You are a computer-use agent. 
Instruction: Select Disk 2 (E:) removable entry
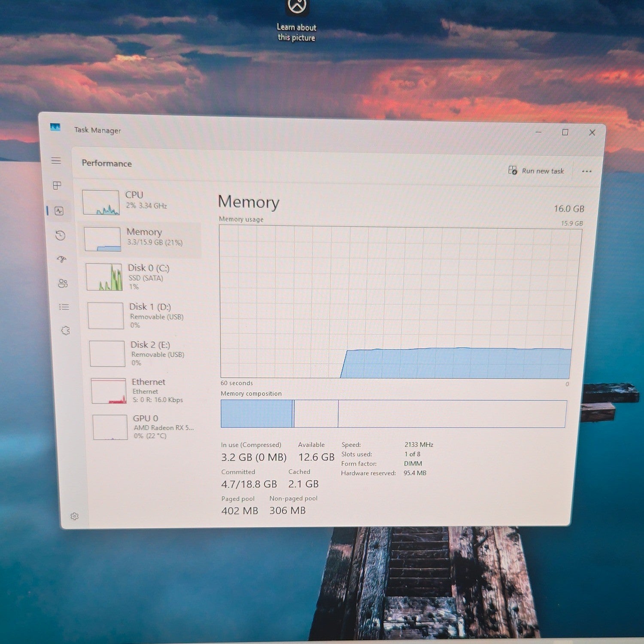click(x=143, y=353)
